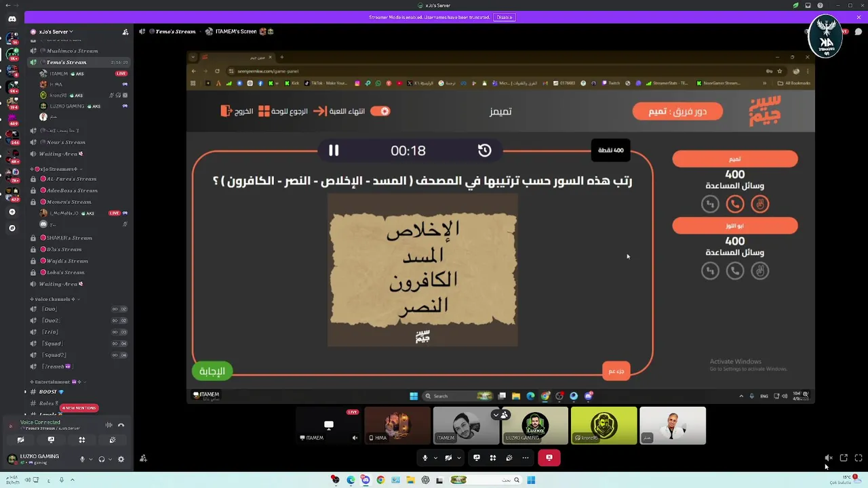Collapse the Voice Channels category

coord(54,299)
